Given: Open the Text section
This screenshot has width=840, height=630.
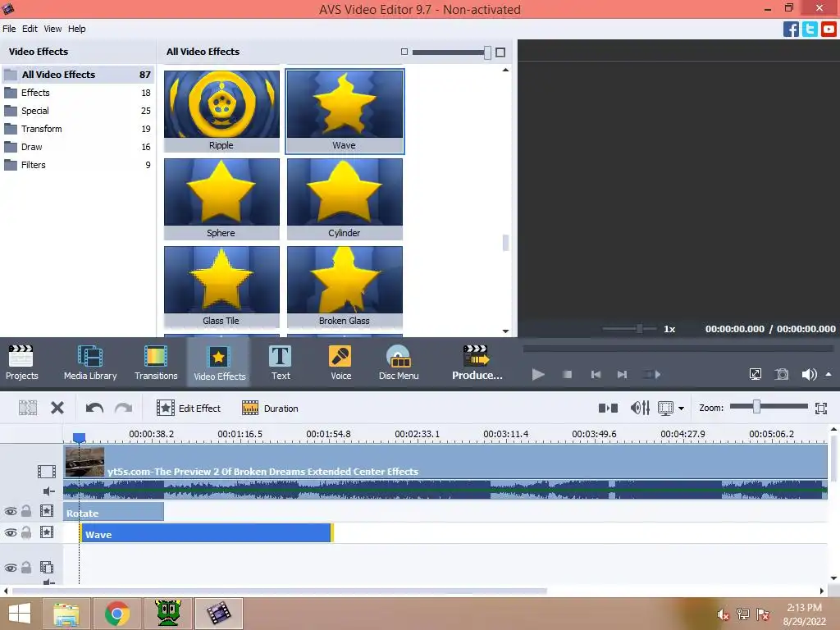Looking at the screenshot, I should 281,363.
